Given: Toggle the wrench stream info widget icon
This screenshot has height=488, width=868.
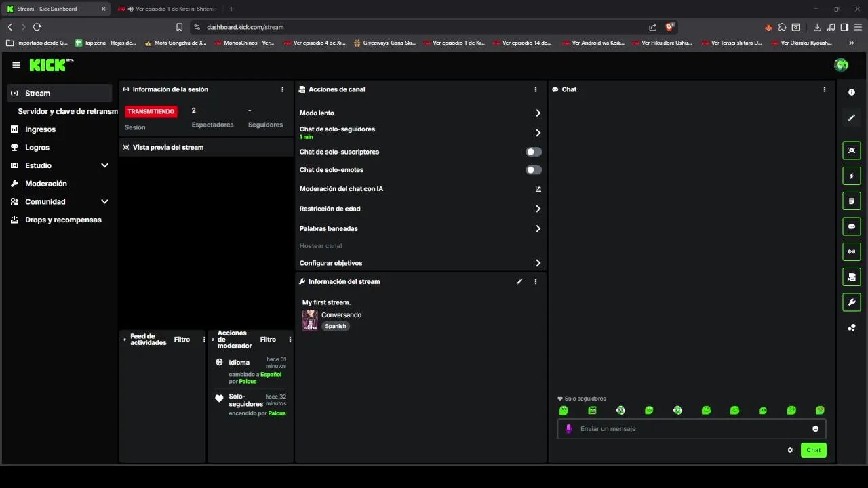Looking at the screenshot, I should 852,302.
